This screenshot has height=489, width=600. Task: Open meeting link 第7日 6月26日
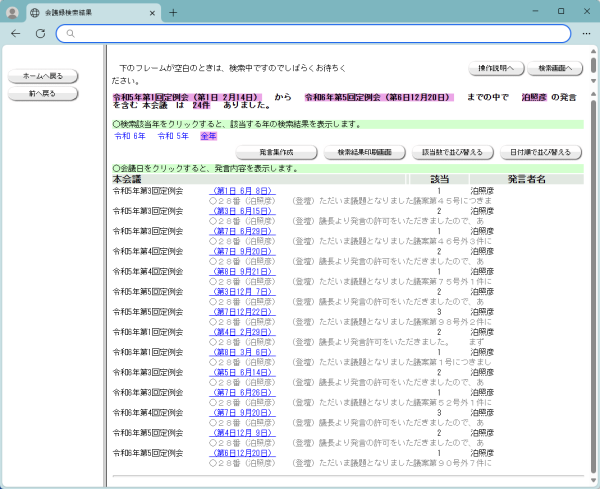tap(242, 393)
